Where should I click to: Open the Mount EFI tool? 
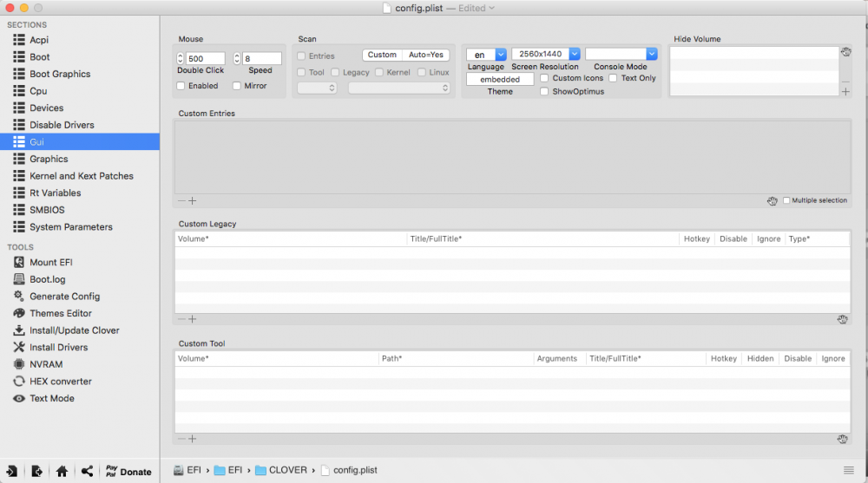[43, 262]
